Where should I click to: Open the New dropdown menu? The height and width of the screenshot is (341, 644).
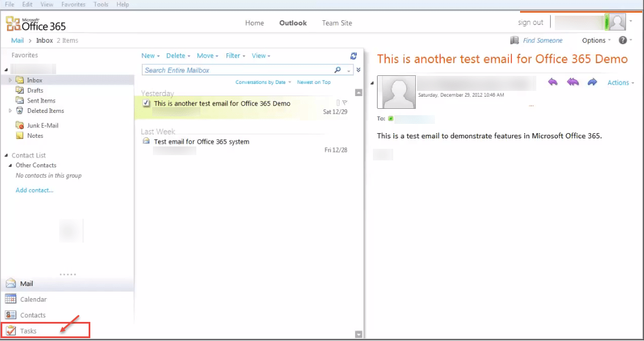151,56
